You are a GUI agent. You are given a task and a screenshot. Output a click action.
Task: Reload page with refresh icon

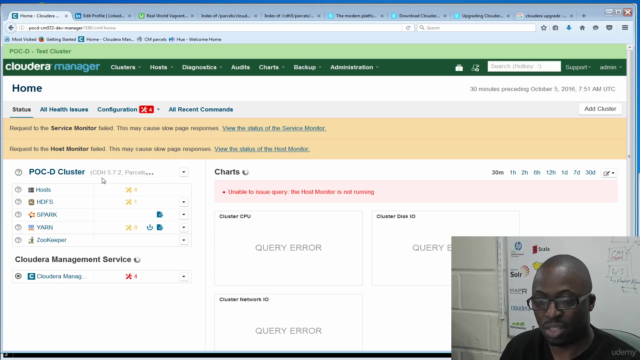(408, 28)
